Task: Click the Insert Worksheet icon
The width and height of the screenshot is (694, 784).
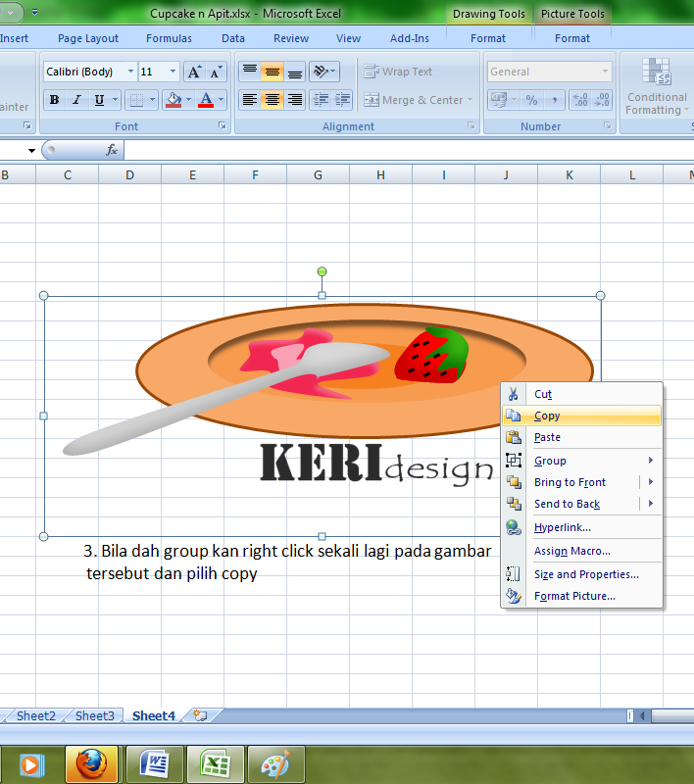Action: point(201,715)
